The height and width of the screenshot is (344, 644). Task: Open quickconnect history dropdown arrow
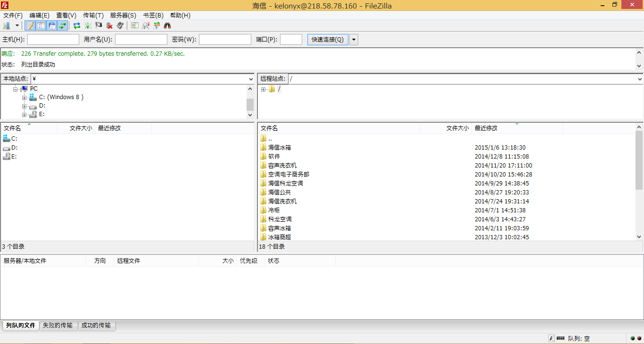point(354,40)
